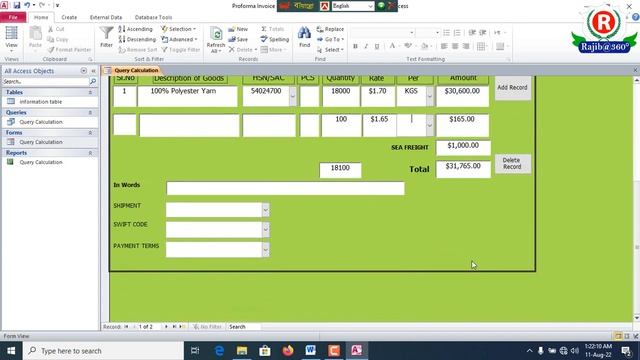Open the Find binoculars tool
Image resolution: width=640 pixels, height=360 pixels.
tap(304, 37)
